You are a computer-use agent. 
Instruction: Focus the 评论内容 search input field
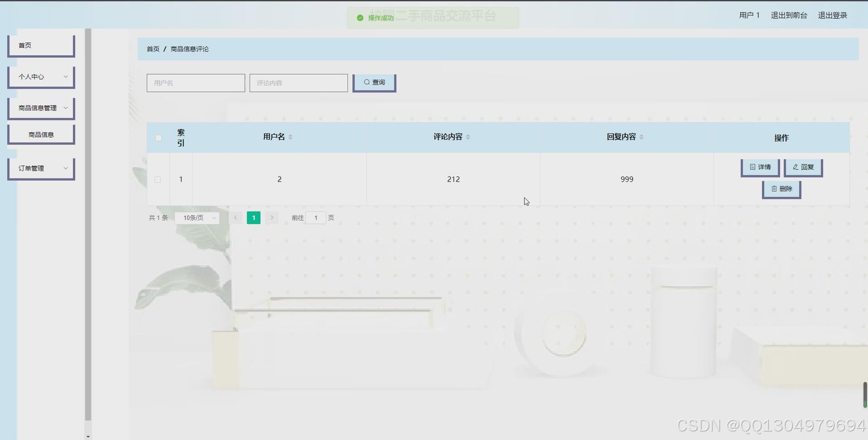pyautogui.click(x=299, y=83)
